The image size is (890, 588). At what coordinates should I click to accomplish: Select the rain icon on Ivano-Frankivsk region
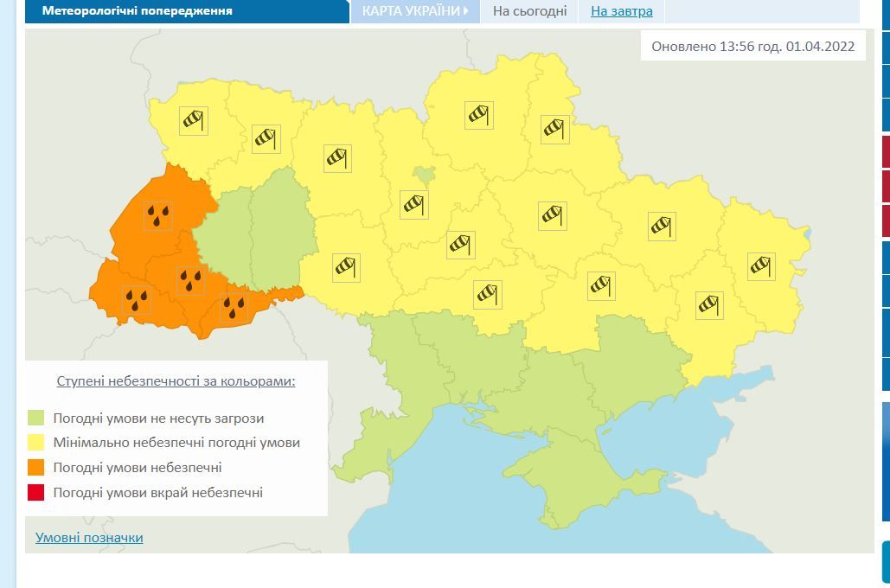pos(189,280)
